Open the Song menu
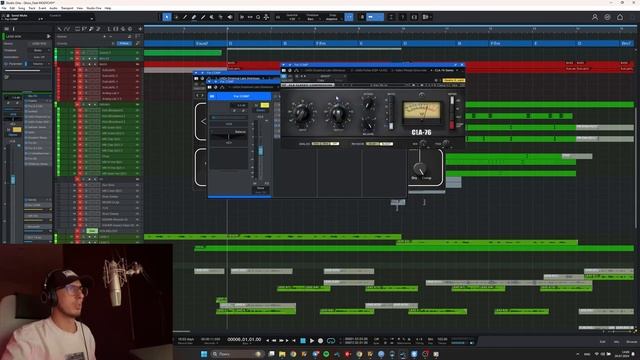This screenshot has width=640, height=360. (22, 8)
